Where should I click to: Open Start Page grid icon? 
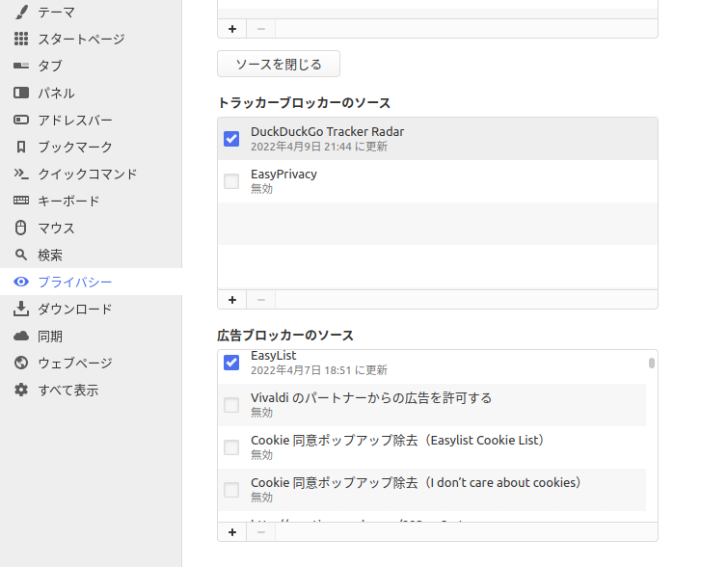pos(21,39)
